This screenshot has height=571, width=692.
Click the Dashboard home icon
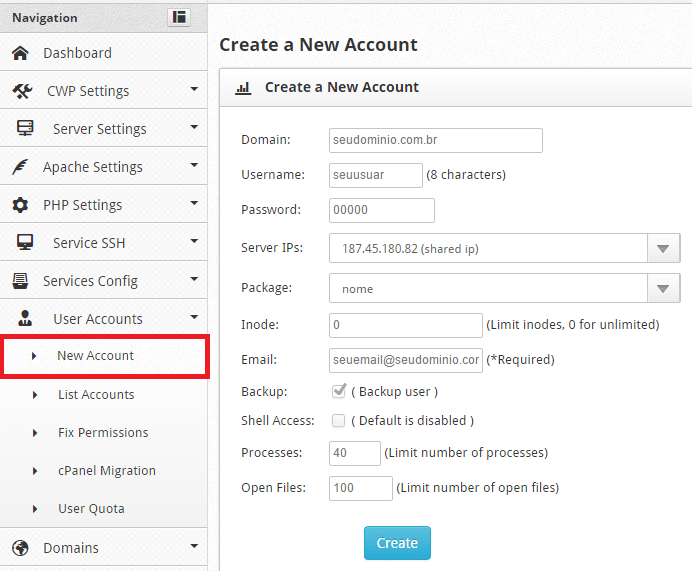tap(20, 53)
